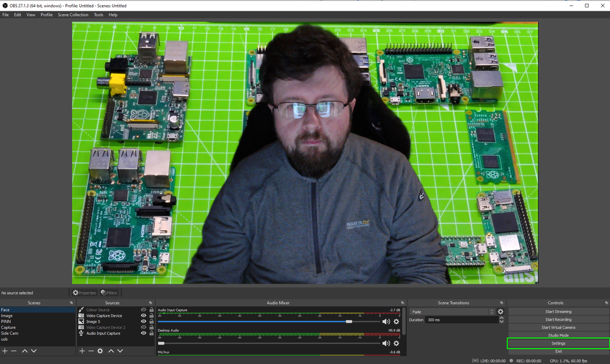Viewport: 610px width, 364px height.
Task: Move the selected source up with the arrow icon
Action: [111, 351]
